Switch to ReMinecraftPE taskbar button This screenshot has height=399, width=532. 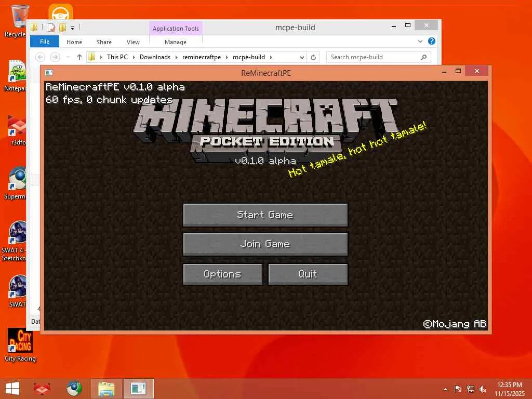click(138, 389)
